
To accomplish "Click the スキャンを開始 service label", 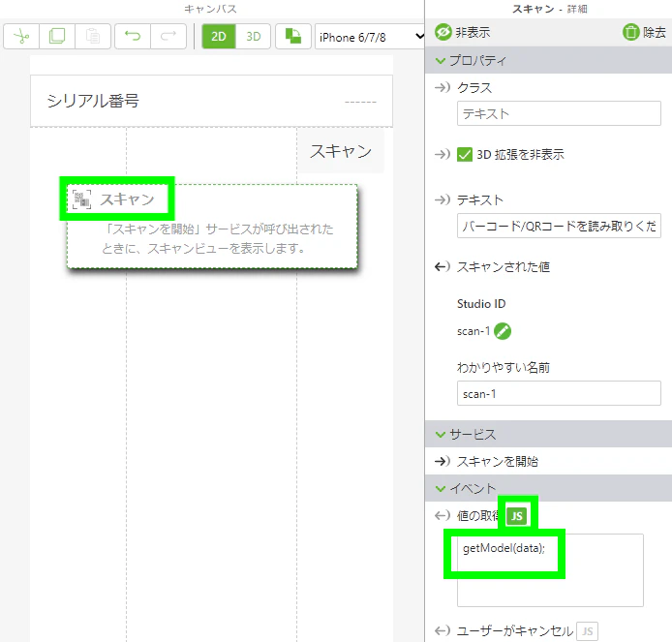I will [497, 461].
